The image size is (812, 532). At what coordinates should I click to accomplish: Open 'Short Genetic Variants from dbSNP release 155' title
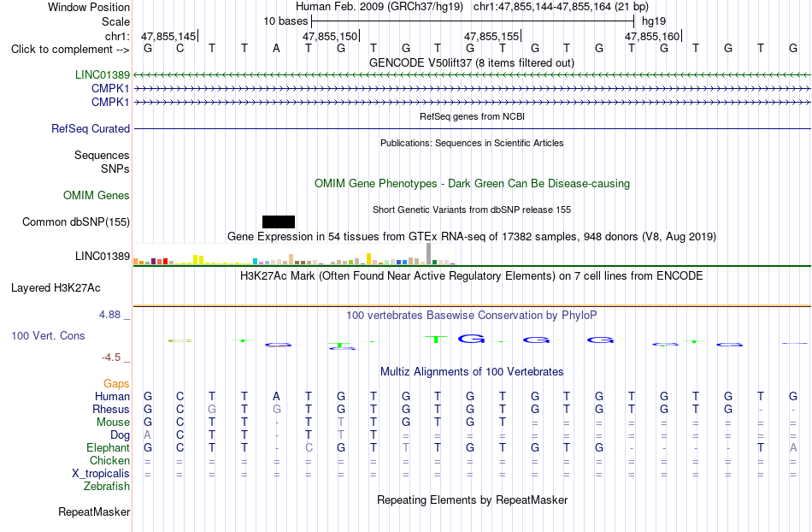pyautogui.click(x=472, y=210)
